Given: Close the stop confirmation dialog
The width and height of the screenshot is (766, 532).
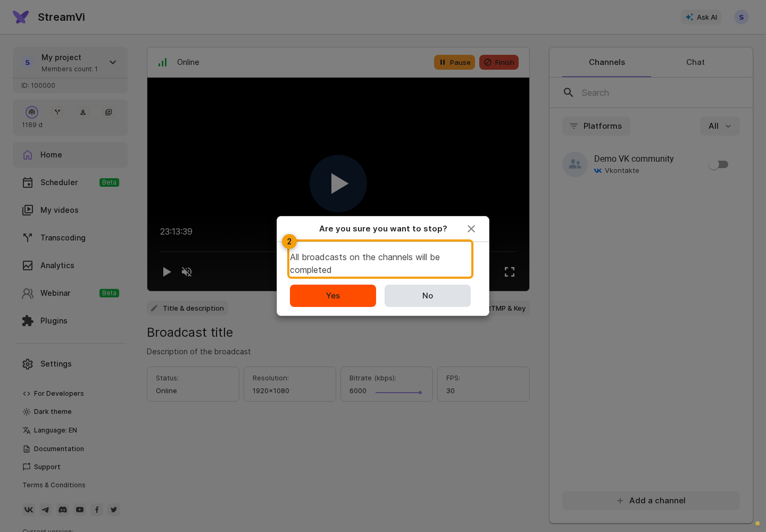Looking at the screenshot, I should [x=471, y=229].
